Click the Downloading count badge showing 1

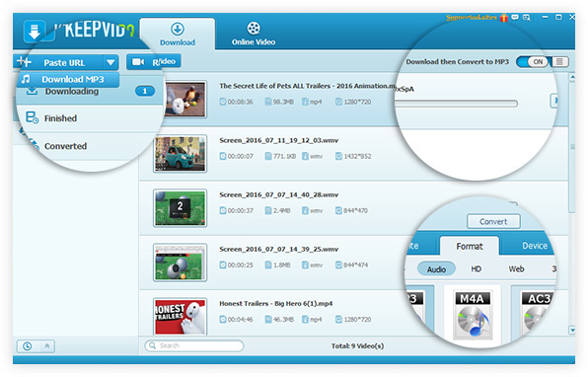(x=145, y=91)
